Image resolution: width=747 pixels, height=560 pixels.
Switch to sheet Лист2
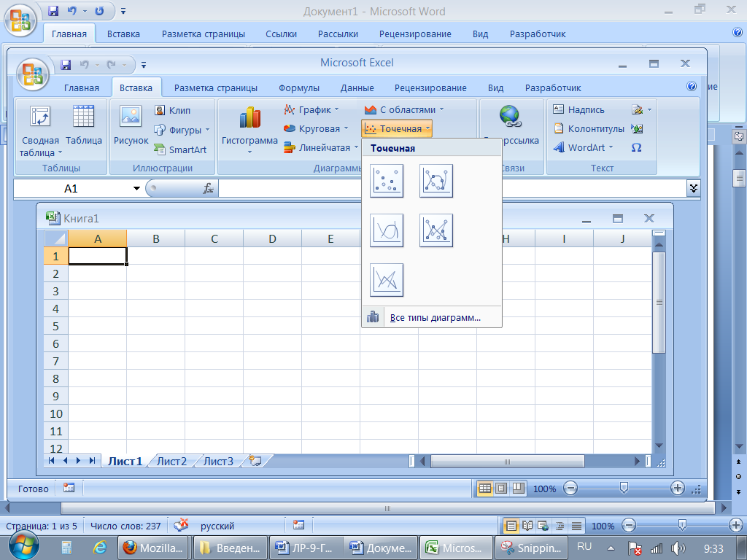point(171,461)
